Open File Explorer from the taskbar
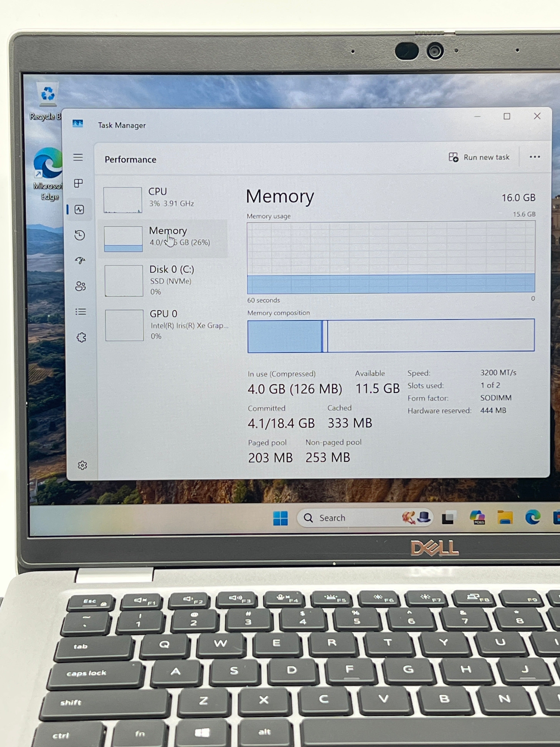The width and height of the screenshot is (560, 747). [505, 517]
